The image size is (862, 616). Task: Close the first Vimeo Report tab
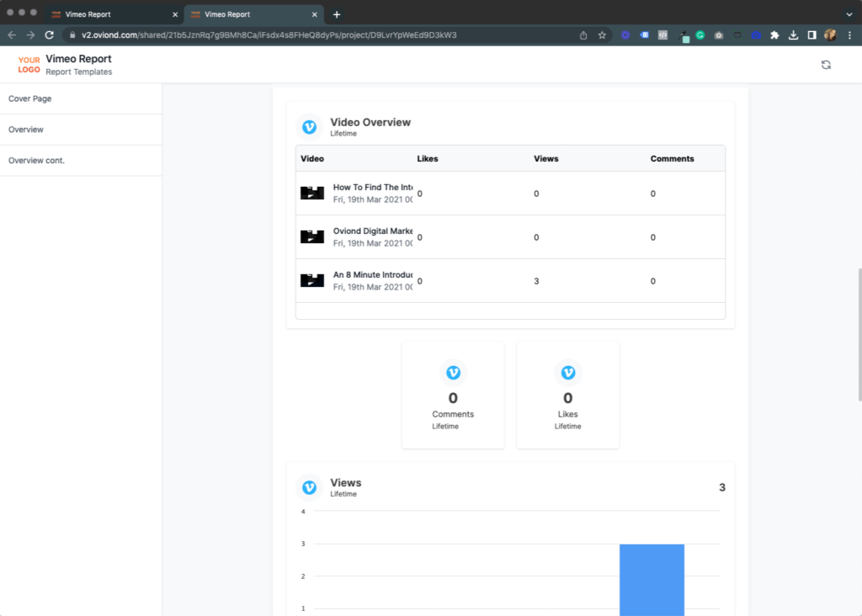tap(175, 14)
